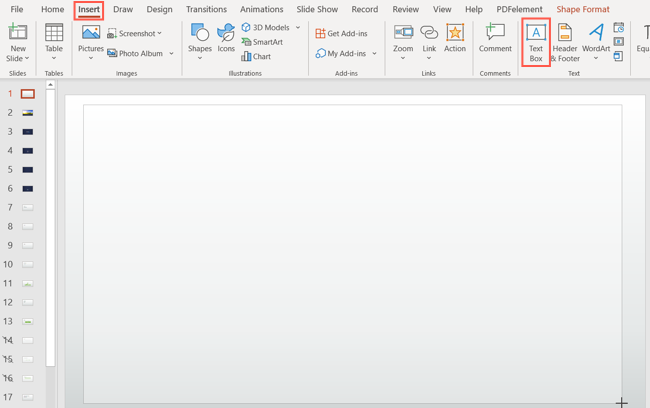Image resolution: width=650 pixels, height=408 pixels.
Task: Expand the Link dropdown arrow
Action: click(429, 58)
